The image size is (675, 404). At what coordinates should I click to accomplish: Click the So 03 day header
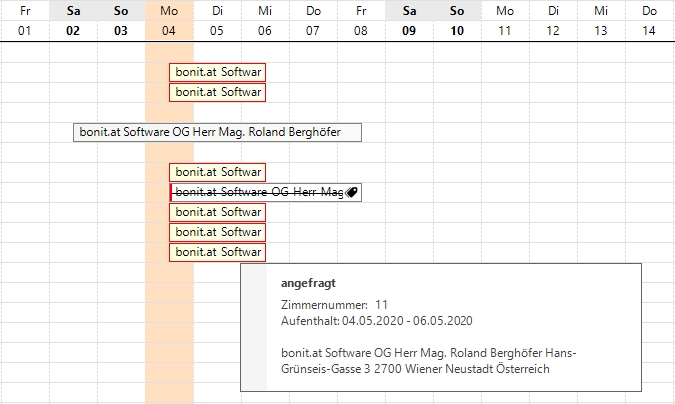[x=121, y=20]
